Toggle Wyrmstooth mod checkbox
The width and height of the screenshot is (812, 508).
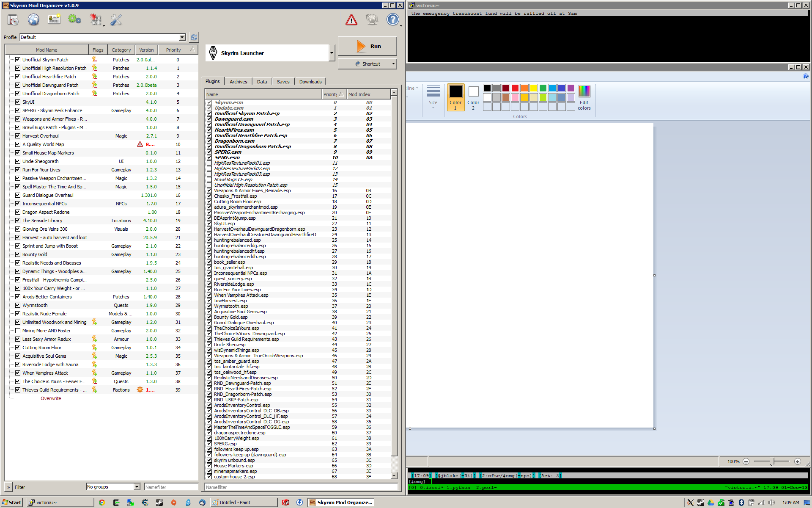18,305
